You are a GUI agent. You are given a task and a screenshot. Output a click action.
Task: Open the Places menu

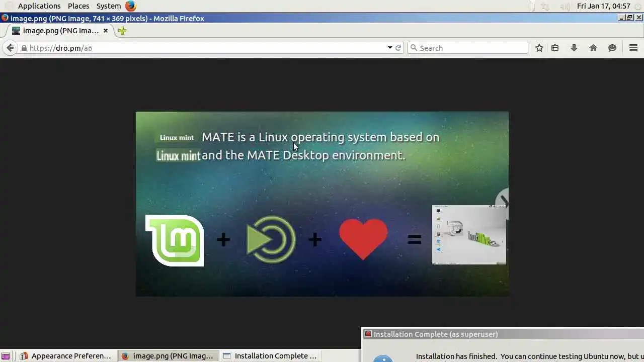pyautogui.click(x=78, y=6)
